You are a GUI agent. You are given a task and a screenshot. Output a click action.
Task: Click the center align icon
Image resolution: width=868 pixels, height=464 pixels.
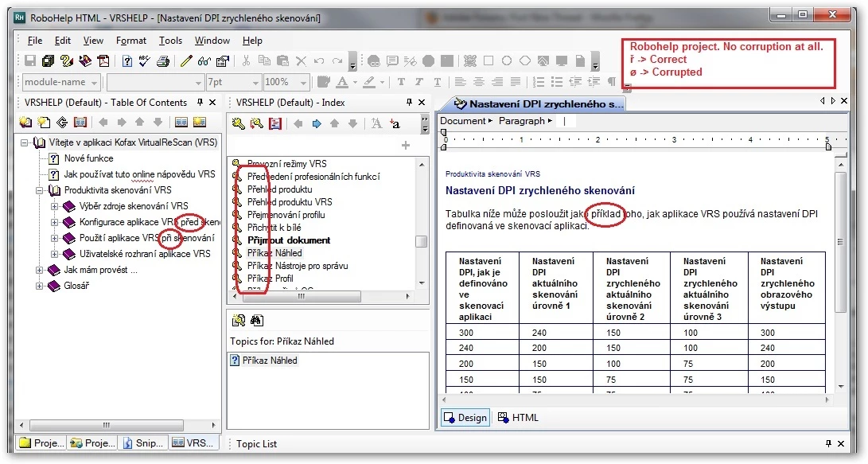coord(479,82)
